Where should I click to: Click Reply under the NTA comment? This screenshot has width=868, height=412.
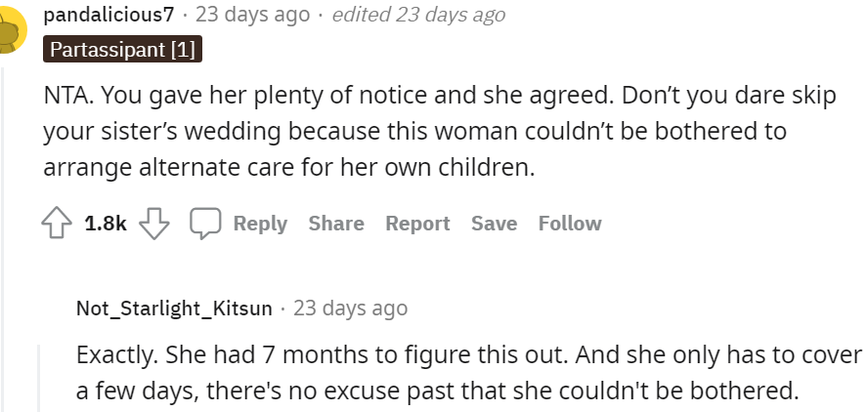260,224
